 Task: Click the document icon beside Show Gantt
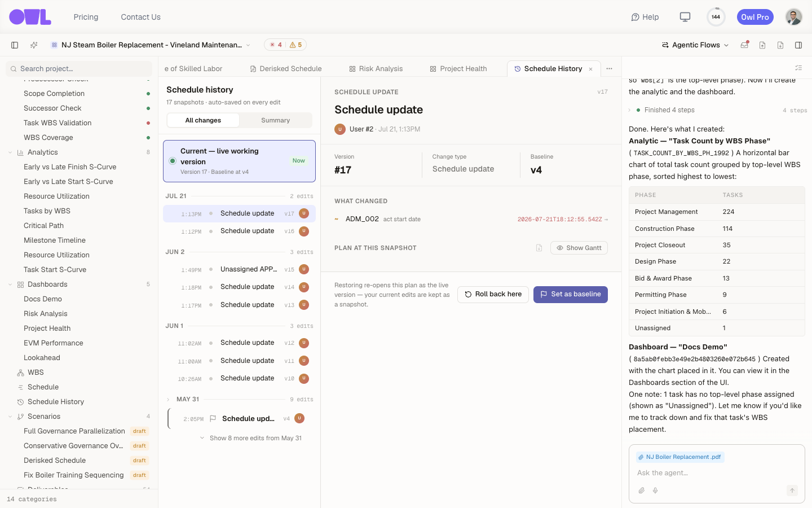[x=539, y=248]
